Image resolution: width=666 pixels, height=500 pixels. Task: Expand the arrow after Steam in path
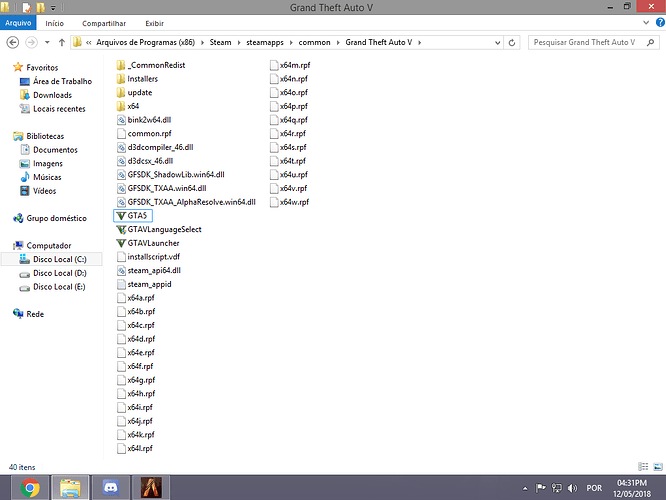(239, 42)
